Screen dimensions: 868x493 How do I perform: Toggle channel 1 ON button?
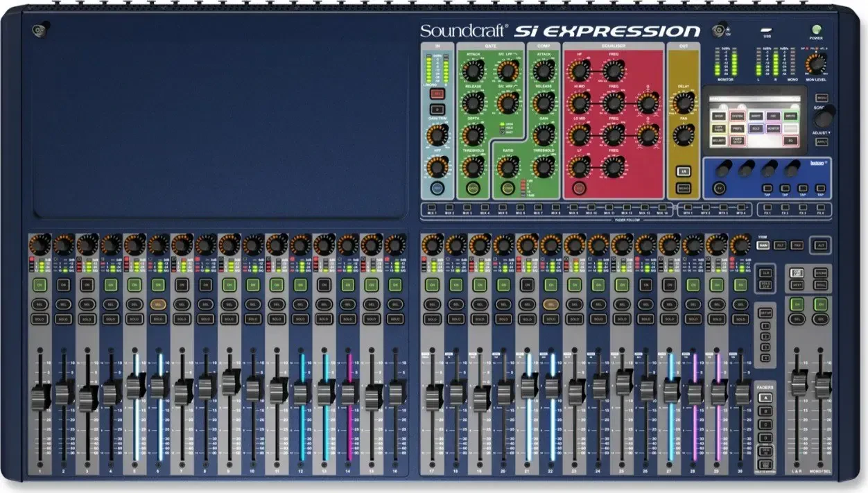click(40, 284)
